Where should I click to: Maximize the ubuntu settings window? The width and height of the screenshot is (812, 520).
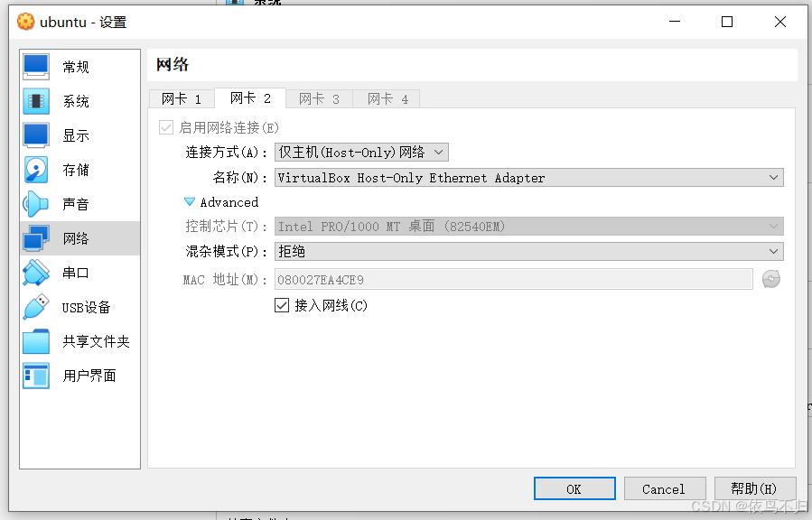[x=727, y=22]
